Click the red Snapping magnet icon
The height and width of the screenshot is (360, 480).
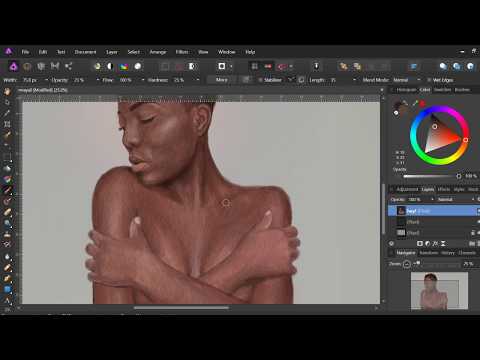click(282, 67)
